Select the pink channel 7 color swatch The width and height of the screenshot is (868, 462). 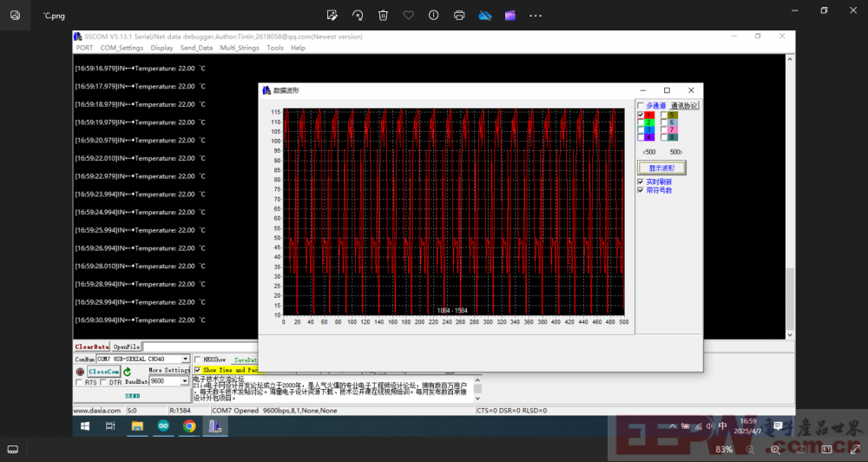[x=672, y=129]
